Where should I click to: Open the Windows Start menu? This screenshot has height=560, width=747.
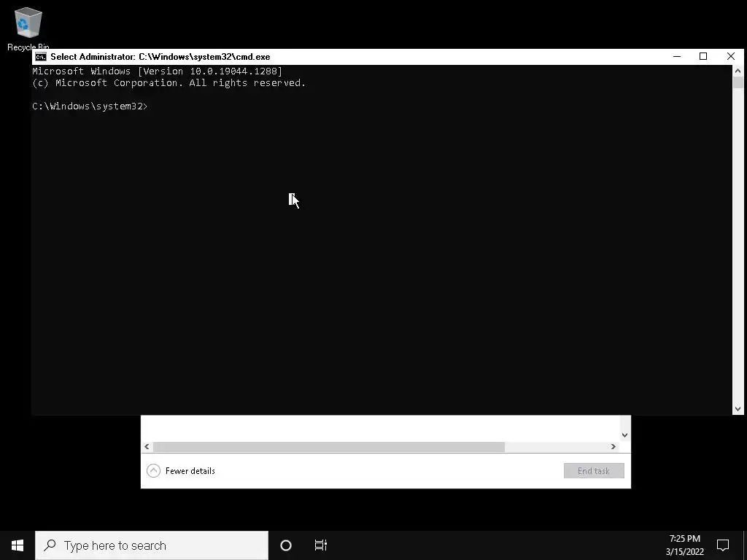click(x=18, y=545)
